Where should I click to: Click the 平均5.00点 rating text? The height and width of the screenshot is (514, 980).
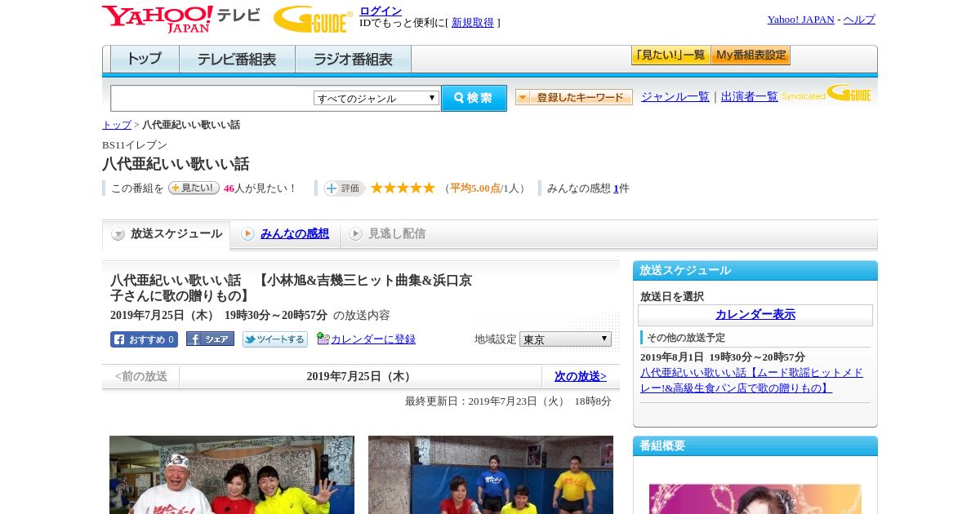pos(475,188)
